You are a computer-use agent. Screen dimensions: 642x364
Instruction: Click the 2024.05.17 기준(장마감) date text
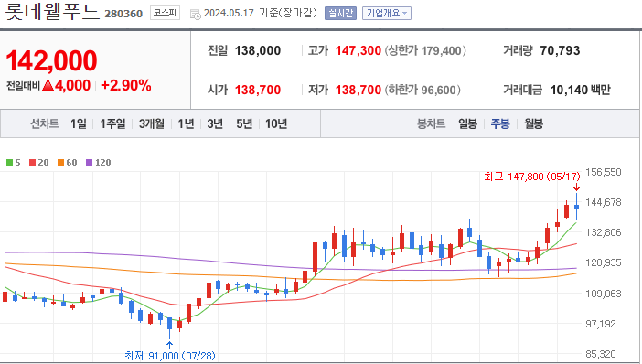coord(261,13)
